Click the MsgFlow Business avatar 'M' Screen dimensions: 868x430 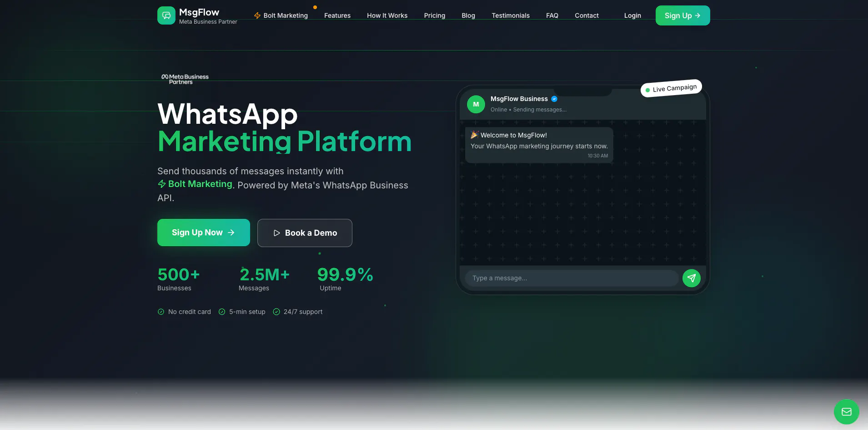476,104
